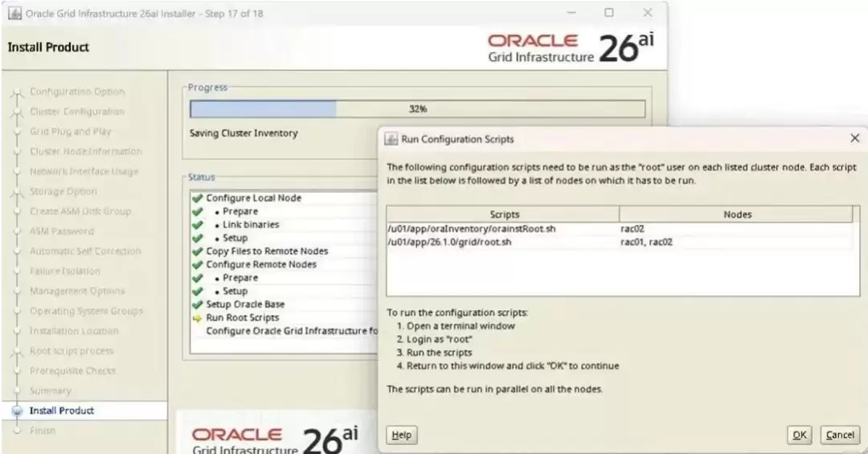Image resolution: width=868 pixels, height=454 pixels.
Task: Close the Run Configuration Scripts dialog
Action: pyautogui.click(x=854, y=138)
